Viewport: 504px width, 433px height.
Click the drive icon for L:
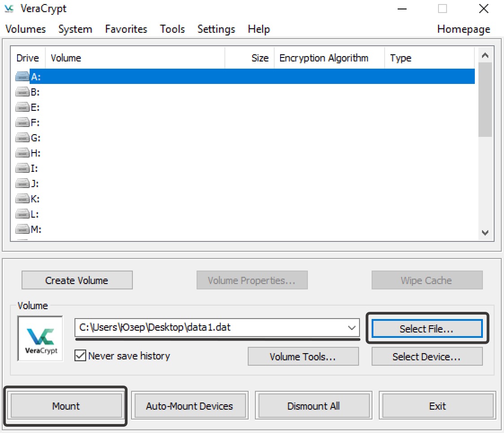[22, 214]
